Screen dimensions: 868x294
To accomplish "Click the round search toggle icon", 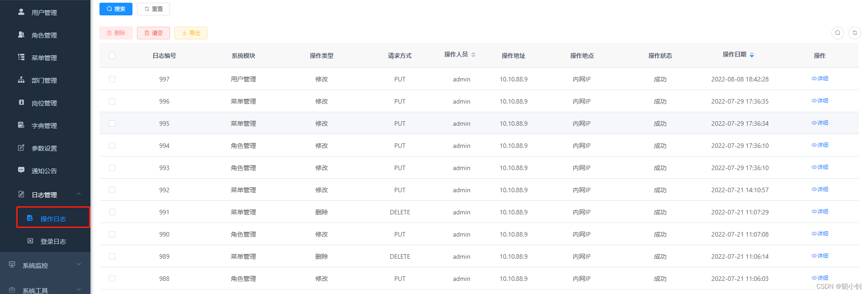I will (x=838, y=33).
